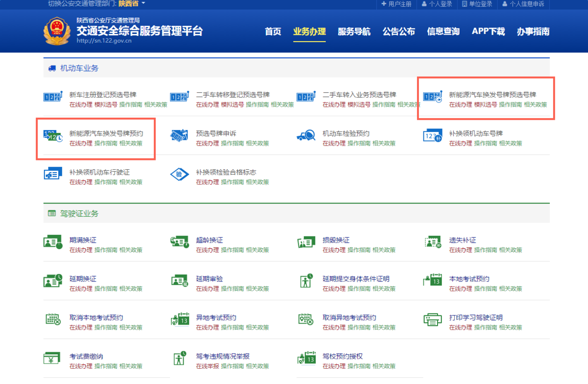Go to the 首页 navigation tab
Image resolution: width=588 pixels, height=384 pixels.
point(273,32)
